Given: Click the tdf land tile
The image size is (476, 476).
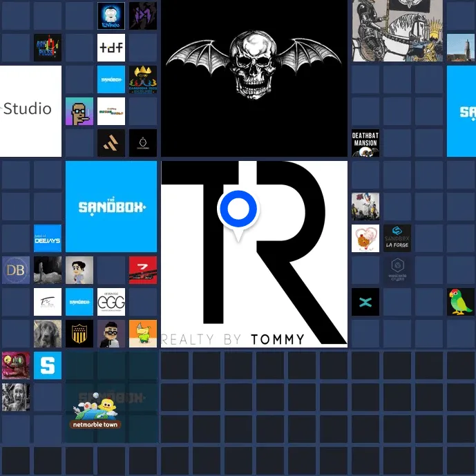Looking at the screenshot, I should pyautogui.click(x=111, y=48).
